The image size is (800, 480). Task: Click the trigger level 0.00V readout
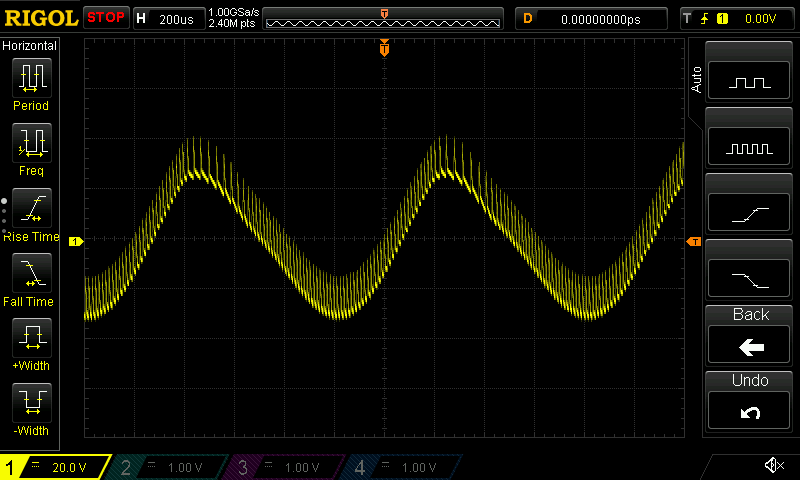click(x=760, y=19)
